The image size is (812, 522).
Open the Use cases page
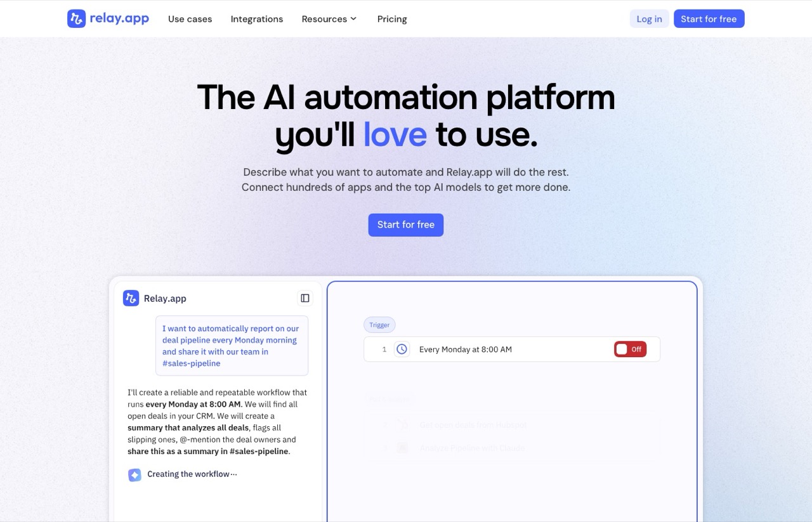(190, 19)
